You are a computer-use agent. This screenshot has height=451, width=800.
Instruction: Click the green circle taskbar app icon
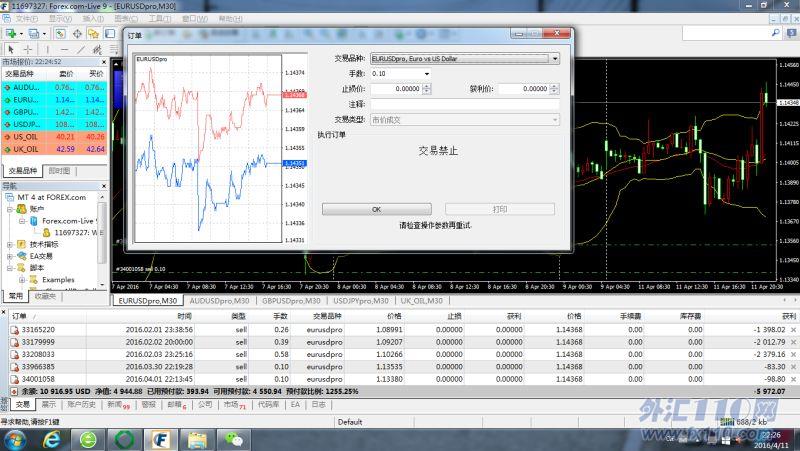click(x=124, y=439)
